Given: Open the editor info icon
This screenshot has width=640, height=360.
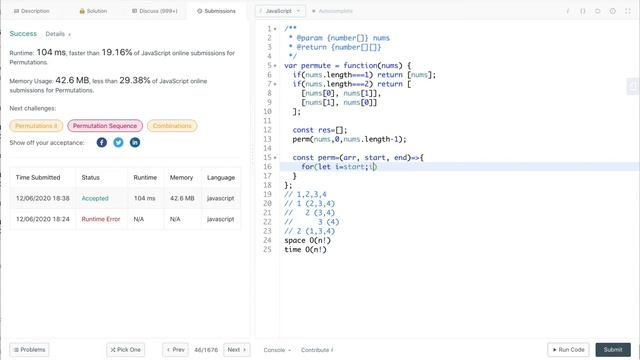Looking at the screenshot, I should 613,11.
